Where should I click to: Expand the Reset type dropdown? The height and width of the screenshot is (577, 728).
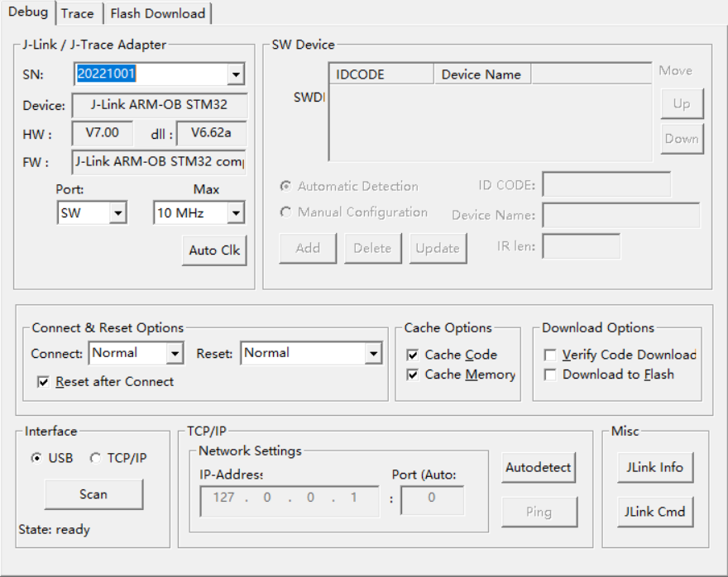373,354
